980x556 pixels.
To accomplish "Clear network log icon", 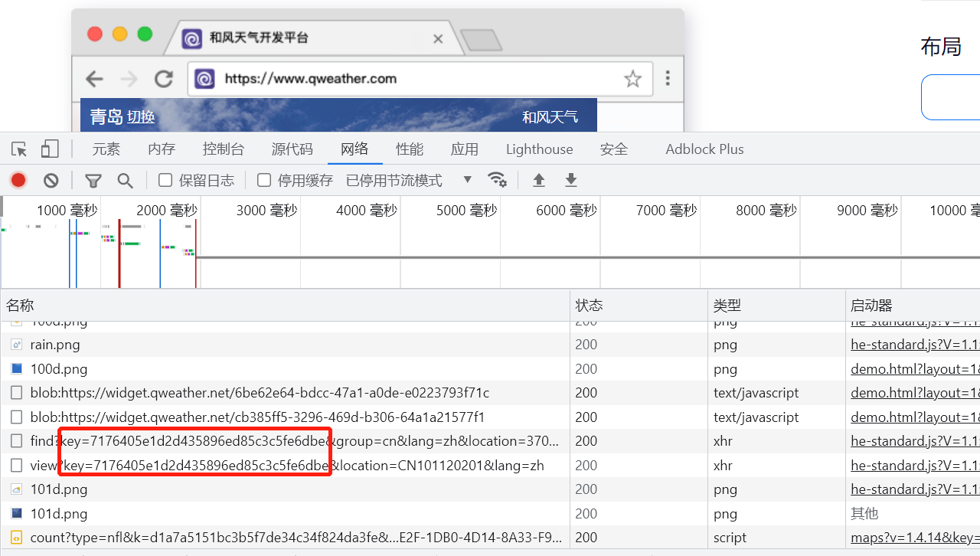I will [x=51, y=181].
